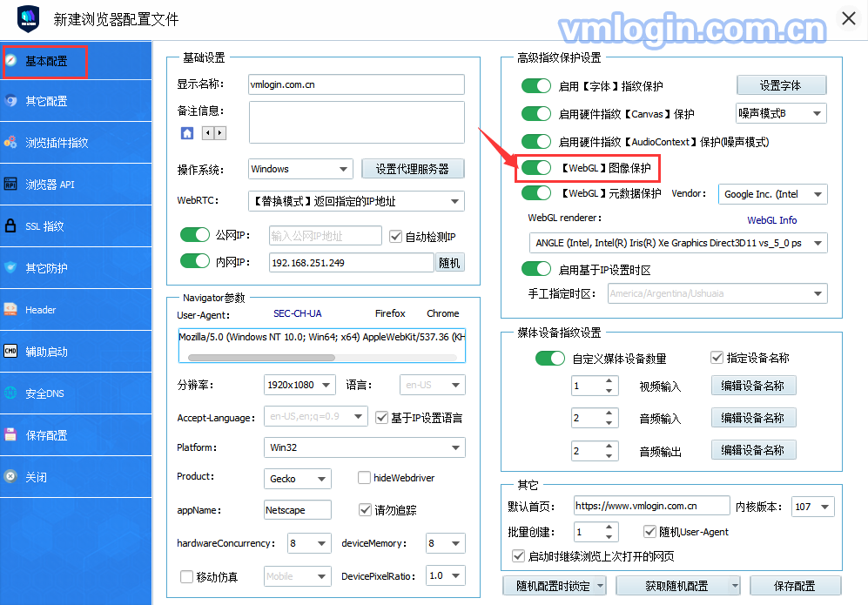Toggle 启用基于IP设置时区 switch

[535, 269]
